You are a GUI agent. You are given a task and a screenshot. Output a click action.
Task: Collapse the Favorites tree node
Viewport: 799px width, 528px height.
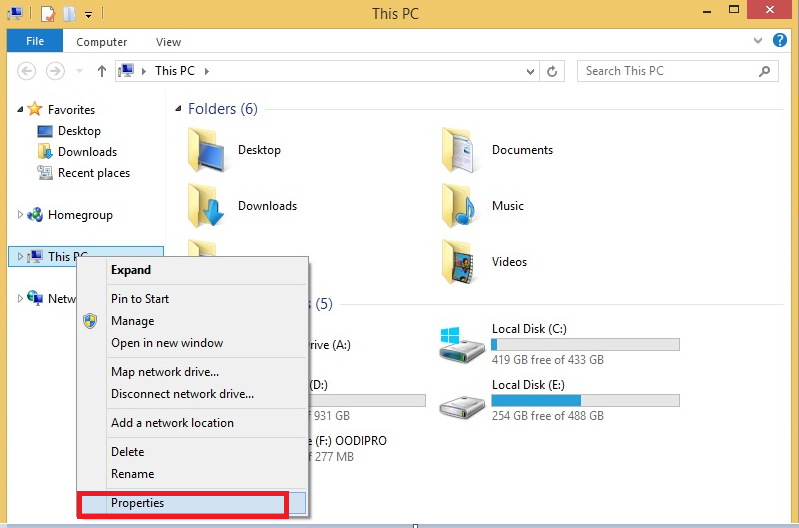20,109
